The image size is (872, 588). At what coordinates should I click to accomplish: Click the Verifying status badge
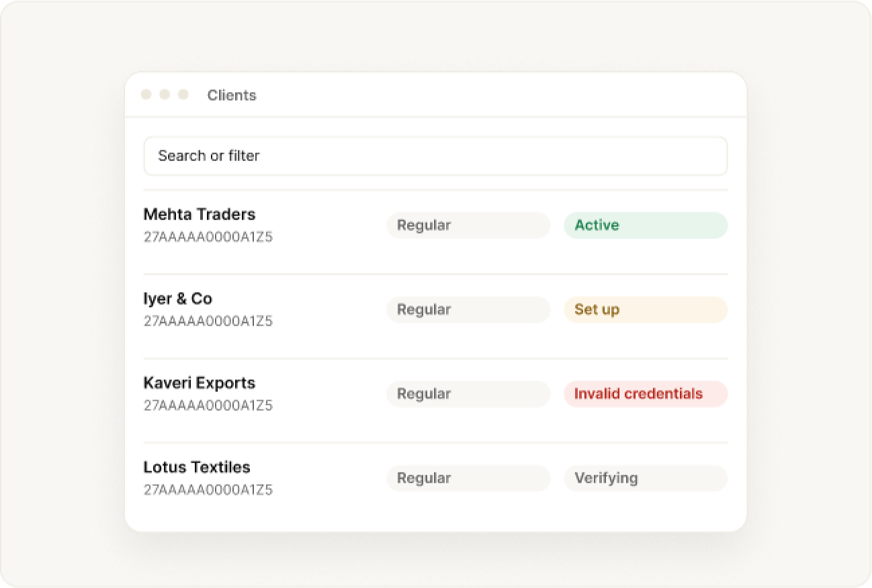coord(646,478)
